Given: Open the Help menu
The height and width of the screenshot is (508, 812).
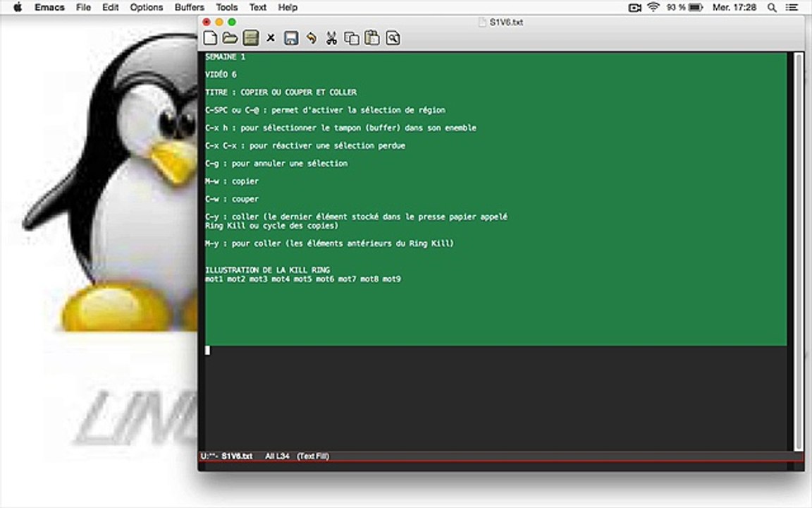Looking at the screenshot, I should click(288, 7).
